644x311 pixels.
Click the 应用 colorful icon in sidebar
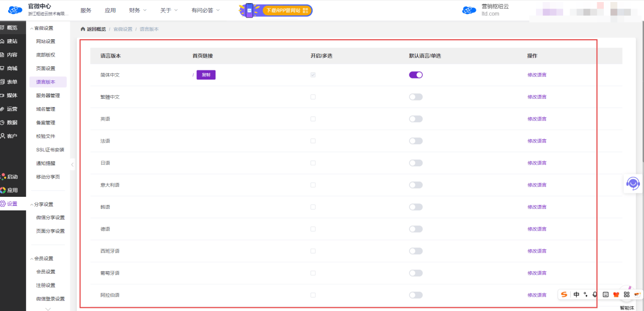click(3, 190)
